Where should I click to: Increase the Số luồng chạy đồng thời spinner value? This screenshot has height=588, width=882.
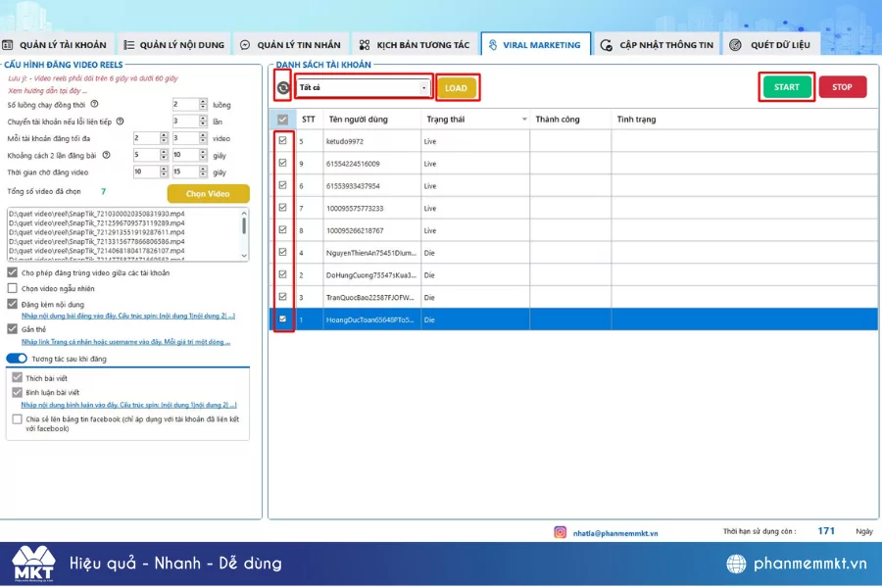point(203,101)
